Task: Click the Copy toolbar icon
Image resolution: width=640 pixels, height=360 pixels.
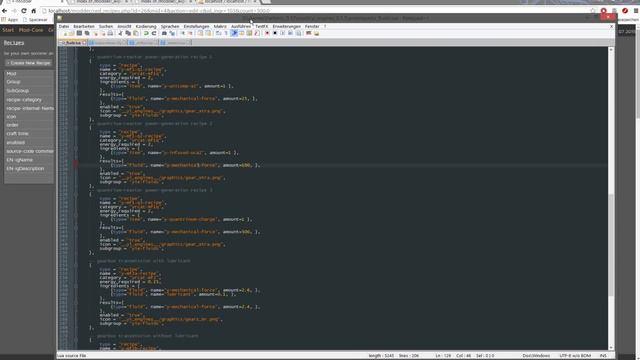Action: [x=128, y=33]
